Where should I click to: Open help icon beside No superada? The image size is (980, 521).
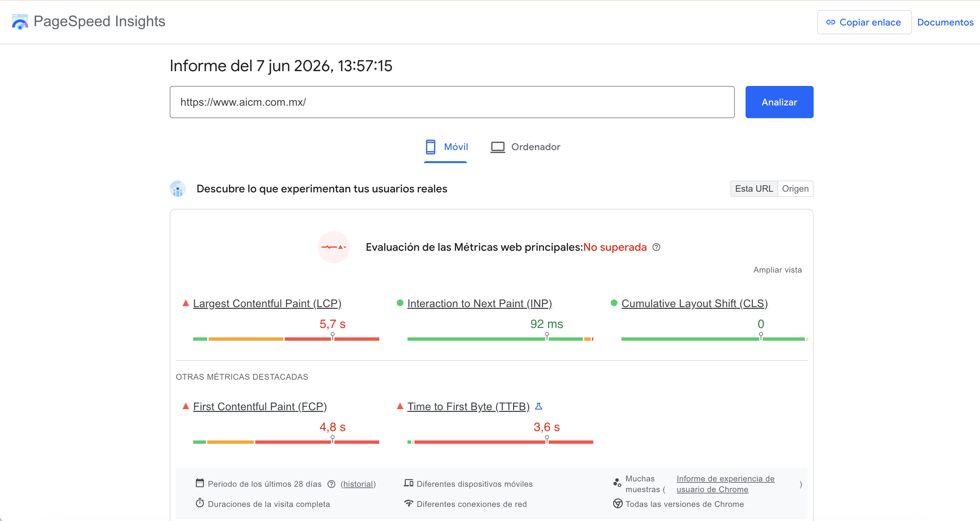tap(656, 247)
